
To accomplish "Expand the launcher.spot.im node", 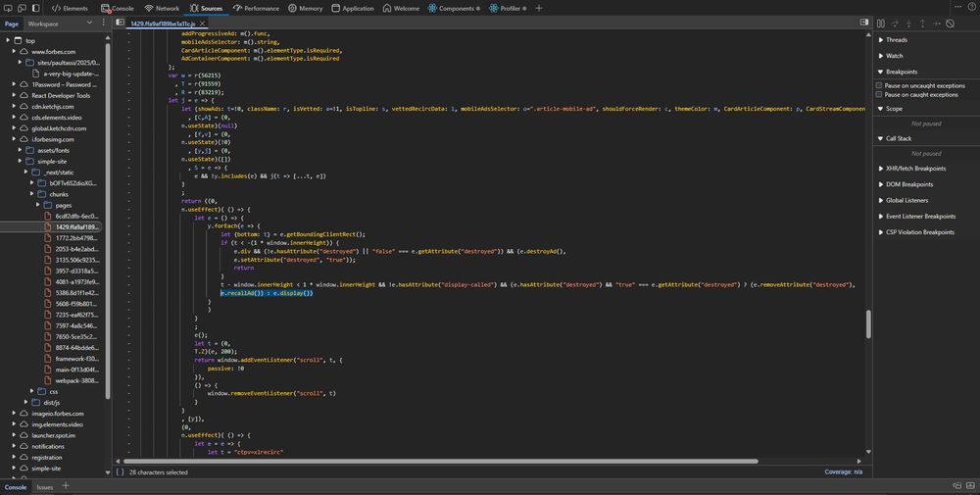I will pyautogui.click(x=15, y=435).
